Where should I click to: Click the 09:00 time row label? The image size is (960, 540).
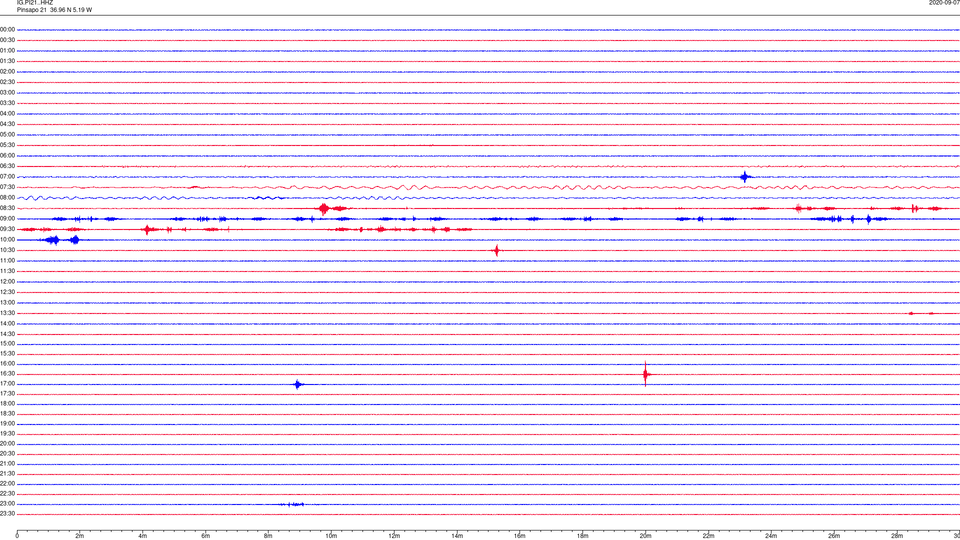(x=7, y=219)
